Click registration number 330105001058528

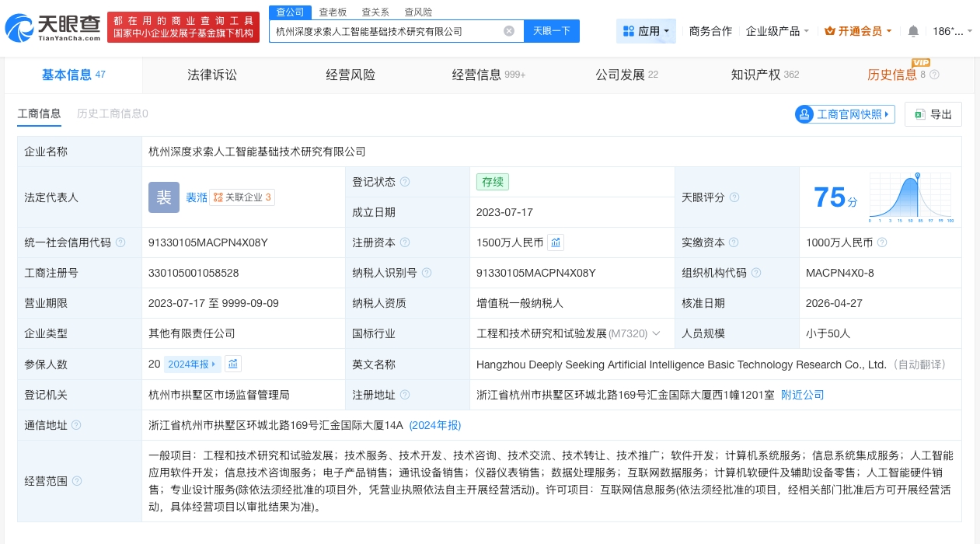194,273
